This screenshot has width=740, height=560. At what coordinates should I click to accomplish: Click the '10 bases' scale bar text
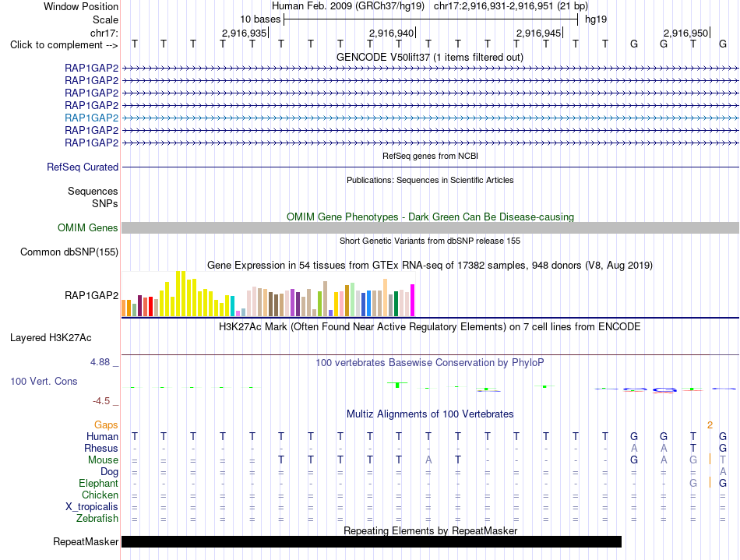tap(260, 19)
